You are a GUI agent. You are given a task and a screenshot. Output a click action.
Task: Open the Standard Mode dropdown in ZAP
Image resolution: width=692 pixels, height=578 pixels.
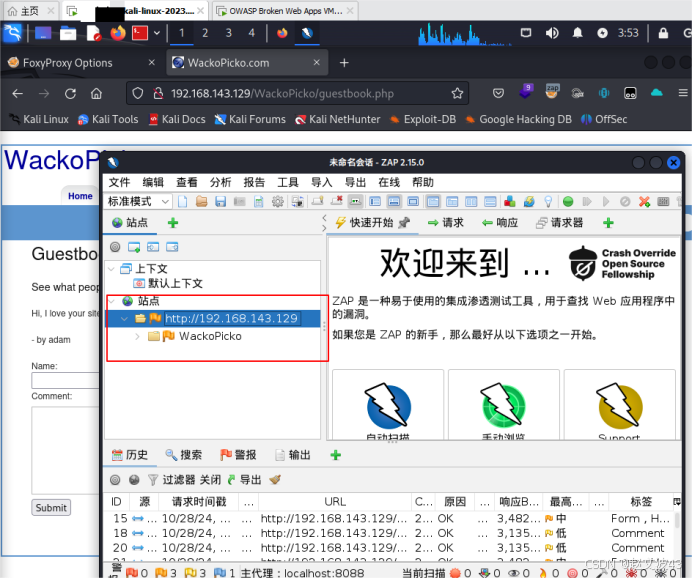[x=138, y=202]
